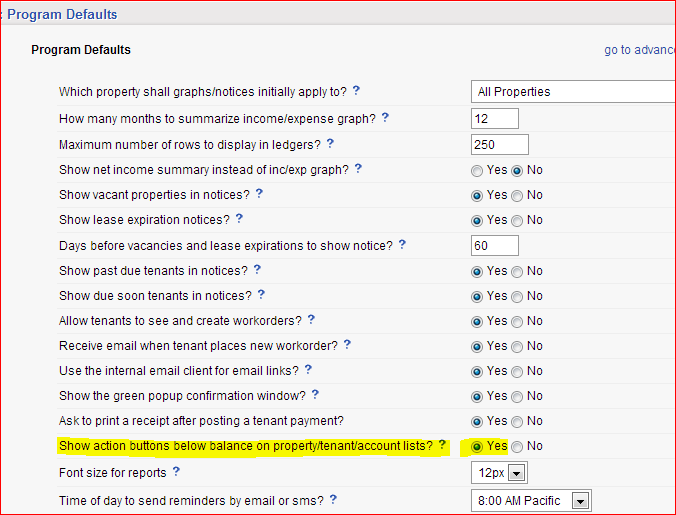676x515 pixels.
Task: Follow the 'go to advanced' link
Action: point(639,50)
